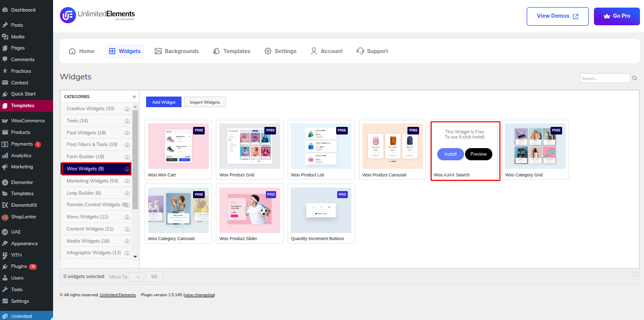Viewport: 644px width, 320px height.
Task: Install the Woo AJAX Search widget
Action: coord(450,154)
